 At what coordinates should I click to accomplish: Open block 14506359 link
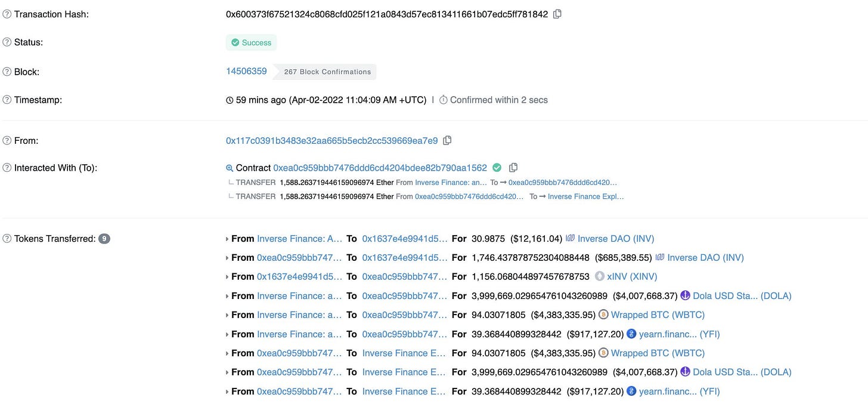coord(246,71)
